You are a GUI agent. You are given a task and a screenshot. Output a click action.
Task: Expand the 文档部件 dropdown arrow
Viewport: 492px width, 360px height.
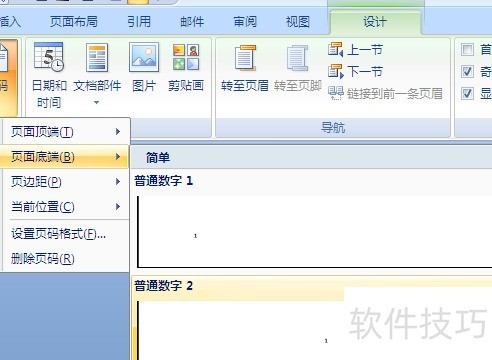point(97,103)
